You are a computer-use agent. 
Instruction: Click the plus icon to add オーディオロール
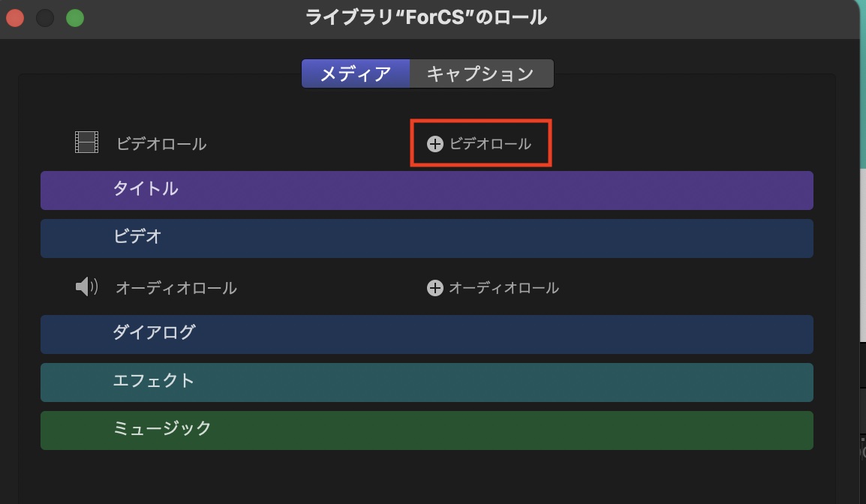click(435, 288)
